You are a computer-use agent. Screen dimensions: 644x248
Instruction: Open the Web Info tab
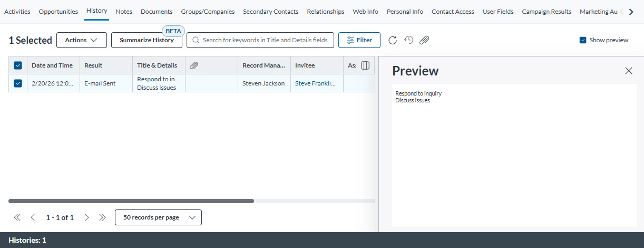click(x=365, y=11)
